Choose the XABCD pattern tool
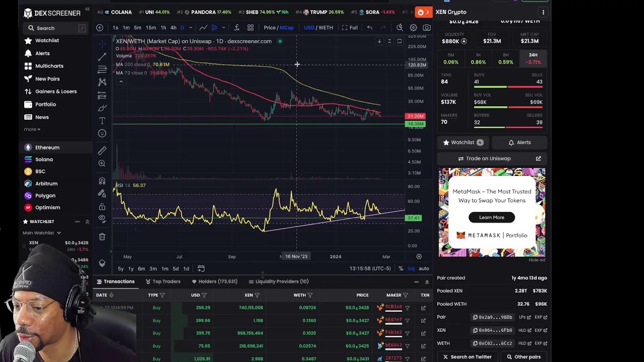The width and height of the screenshot is (644, 362). 102,82
